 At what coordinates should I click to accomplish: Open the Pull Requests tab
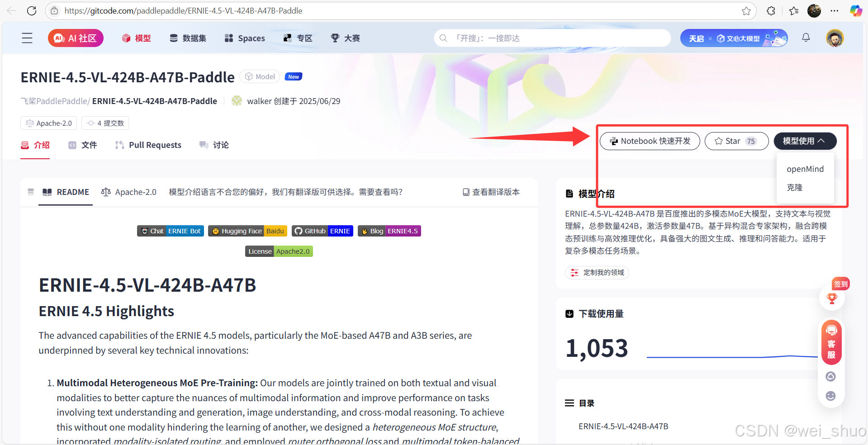[148, 145]
